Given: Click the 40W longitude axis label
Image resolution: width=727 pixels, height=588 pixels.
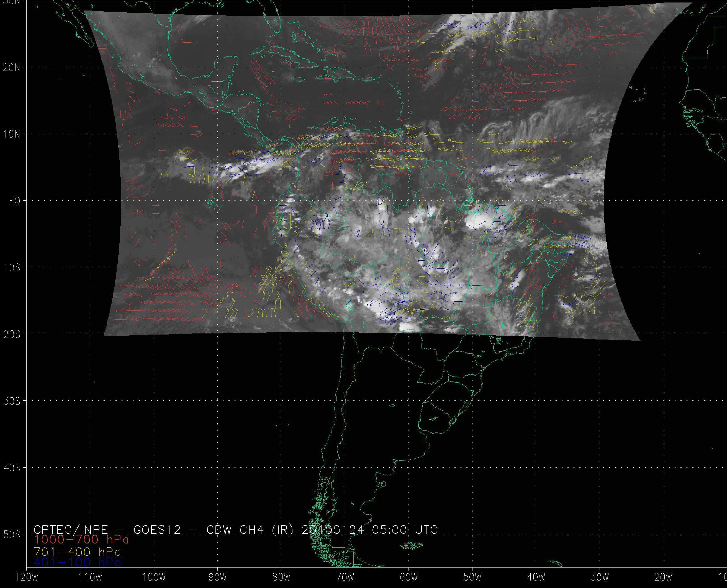Looking at the screenshot, I should click(536, 577).
